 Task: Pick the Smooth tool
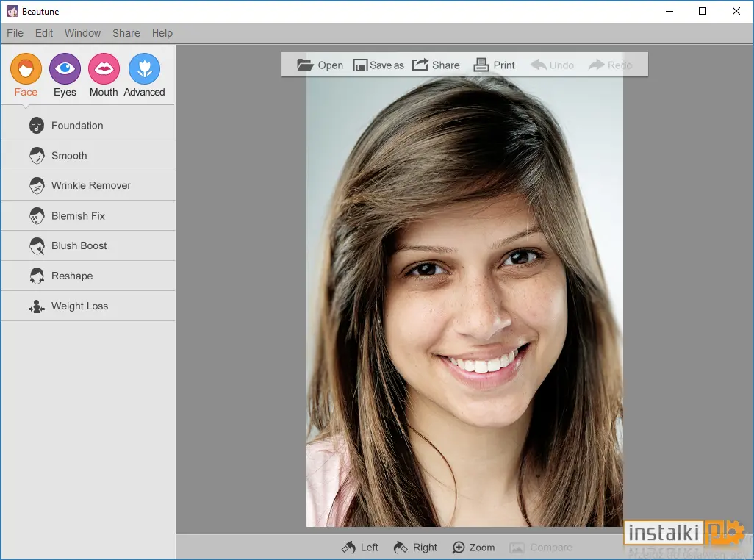point(88,155)
